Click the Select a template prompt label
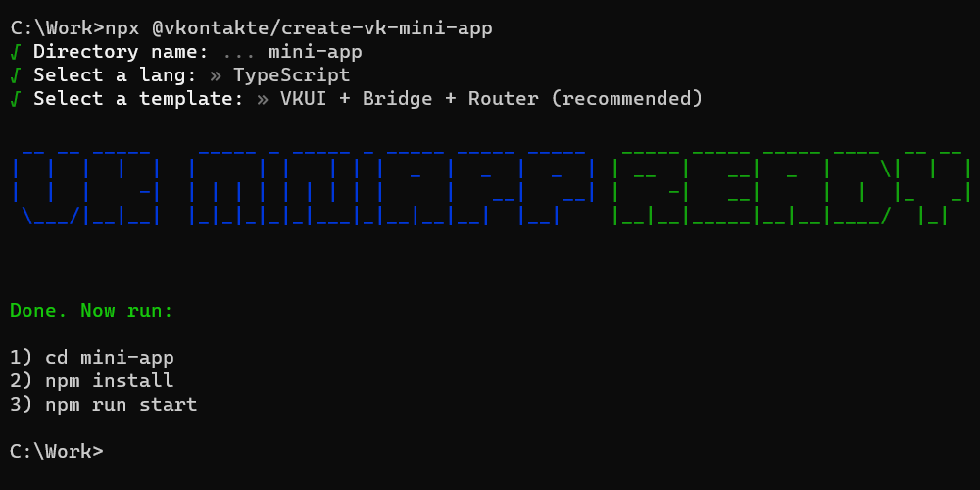The width and height of the screenshot is (980, 490). pos(138,99)
